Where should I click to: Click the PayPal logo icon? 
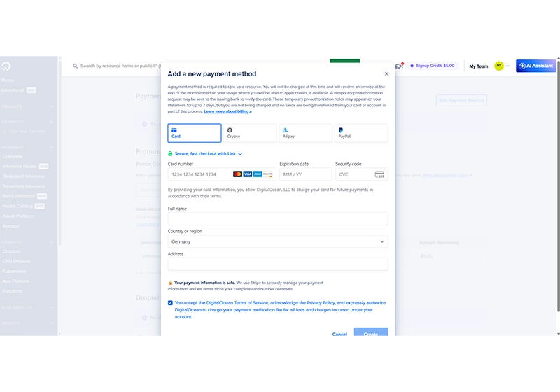(341, 130)
